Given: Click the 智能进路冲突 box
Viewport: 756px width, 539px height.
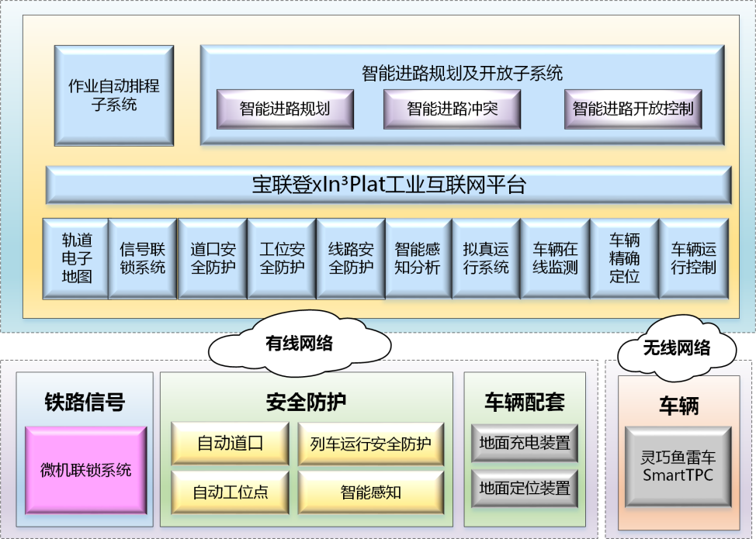Looking at the screenshot, I should [452, 109].
